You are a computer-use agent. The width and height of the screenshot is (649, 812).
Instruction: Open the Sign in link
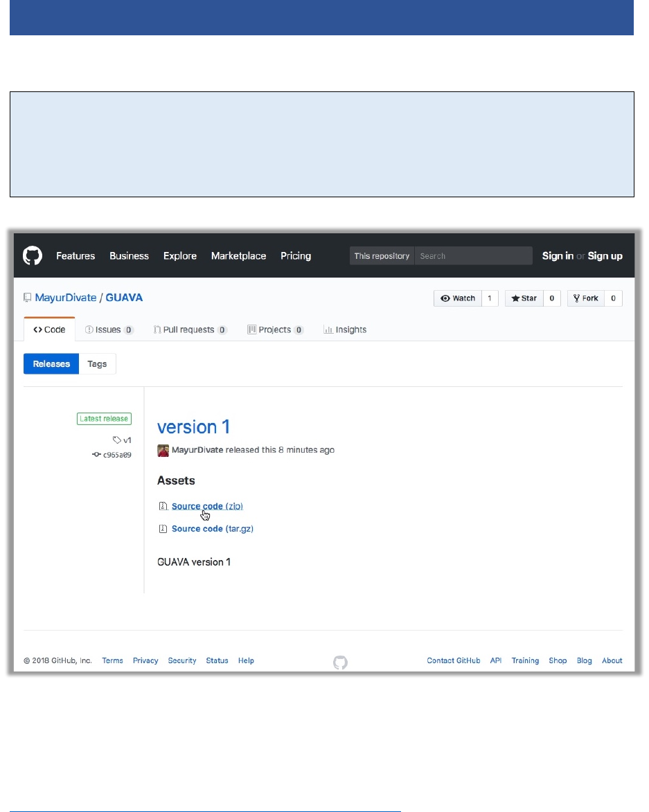pyautogui.click(x=558, y=256)
